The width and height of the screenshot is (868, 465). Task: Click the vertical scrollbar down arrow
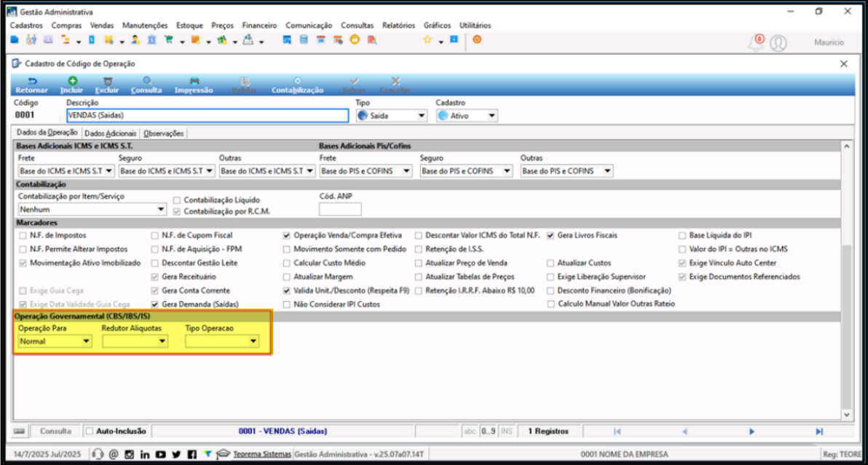846,415
